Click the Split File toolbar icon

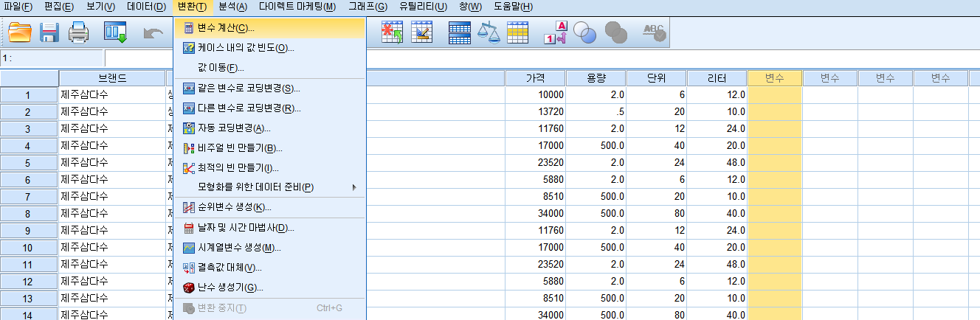460,32
